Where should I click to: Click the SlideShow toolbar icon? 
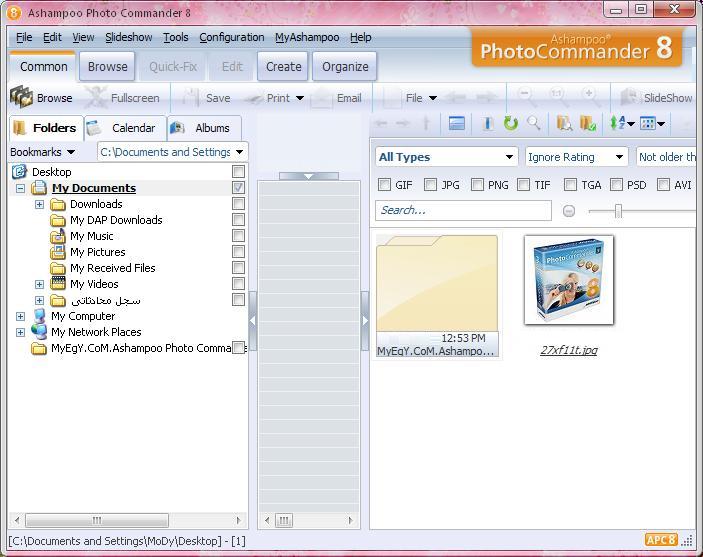pyautogui.click(x=629, y=97)
